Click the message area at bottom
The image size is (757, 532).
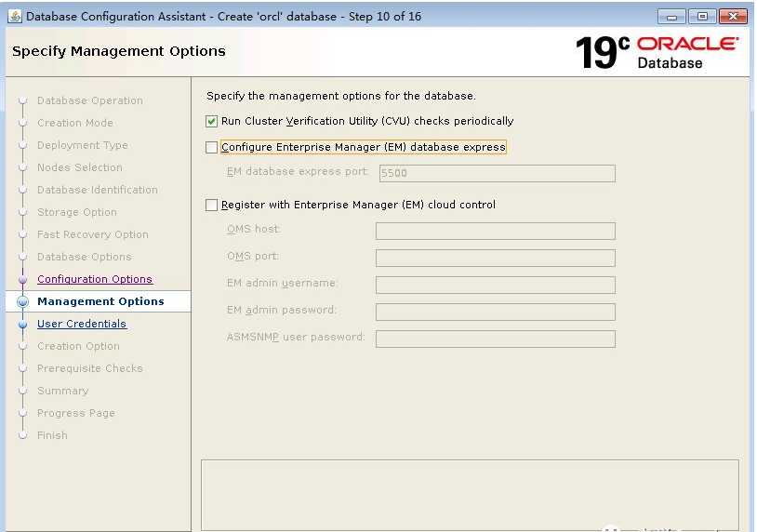[x=470, y=496]
